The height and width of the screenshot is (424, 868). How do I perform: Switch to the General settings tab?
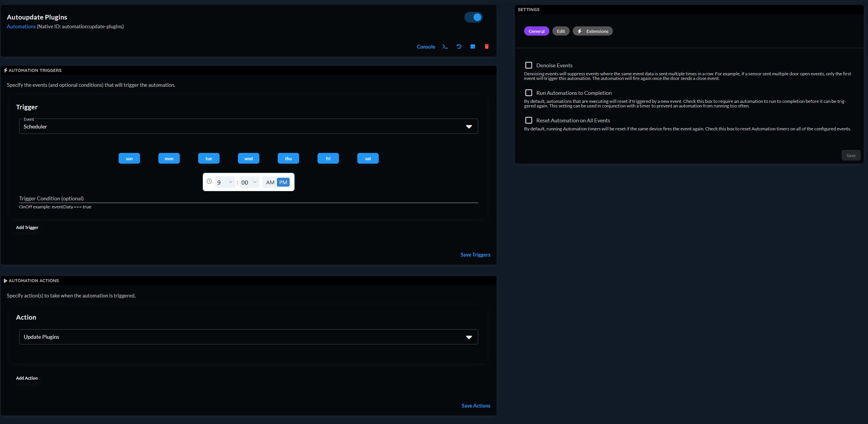(x=536, y=31)
